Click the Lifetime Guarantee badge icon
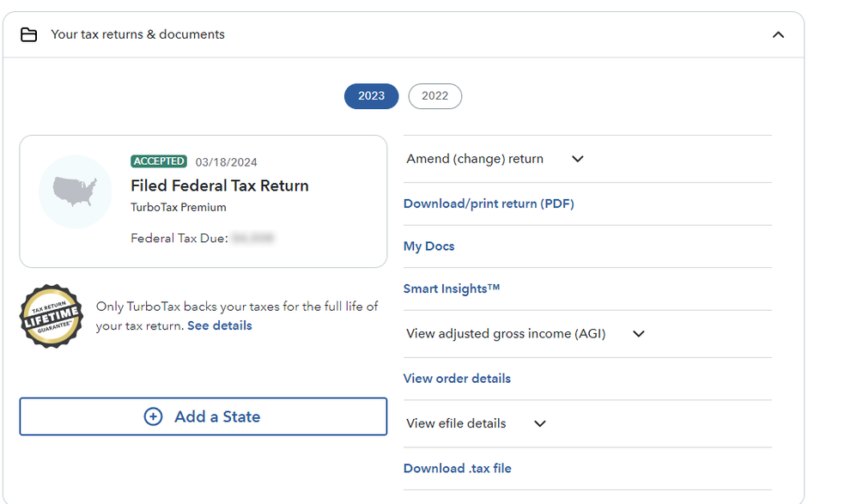This screenshot has width=857, height=504. pos(52,316)
